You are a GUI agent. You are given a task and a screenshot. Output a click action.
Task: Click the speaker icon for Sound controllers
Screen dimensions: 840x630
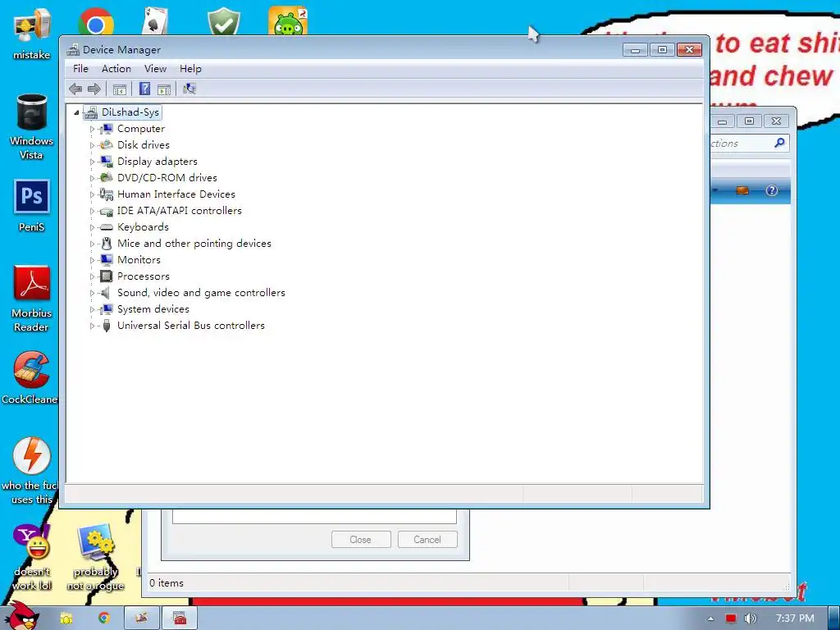106,293
